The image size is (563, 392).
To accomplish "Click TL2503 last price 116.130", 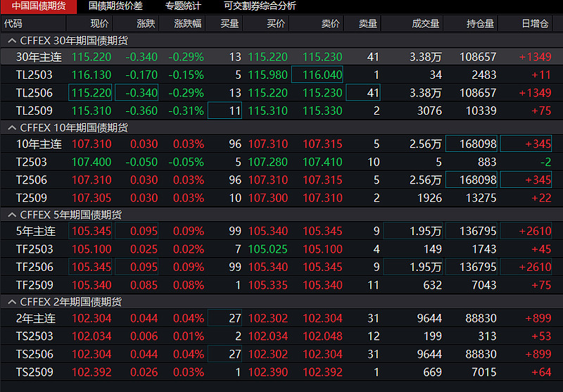I will pos(91,75).
